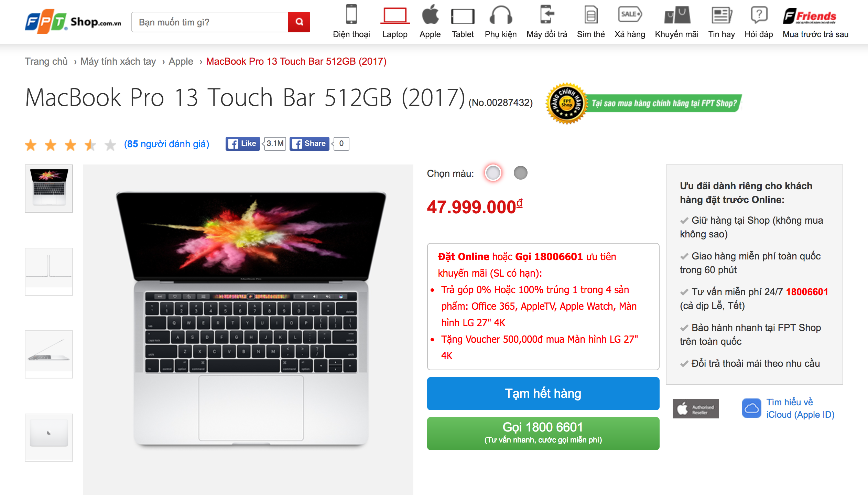
Task: Open the Laptop category icon
Action: [395, 16]
